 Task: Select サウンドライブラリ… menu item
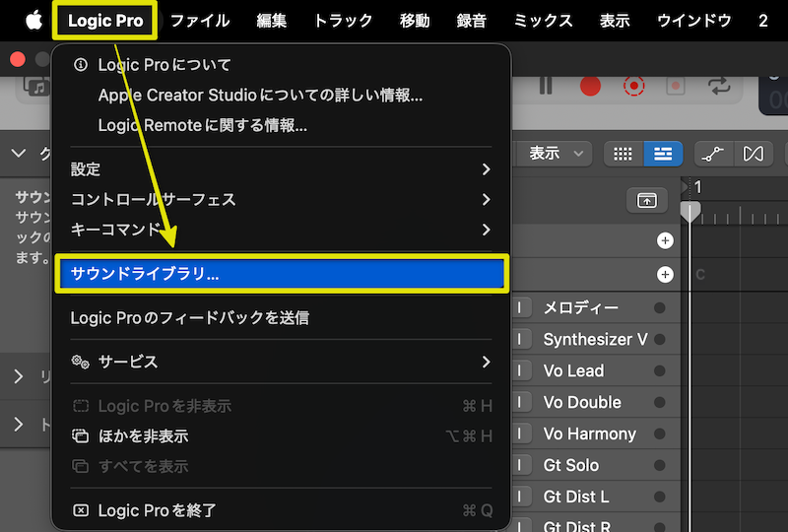tap(282, 274)
